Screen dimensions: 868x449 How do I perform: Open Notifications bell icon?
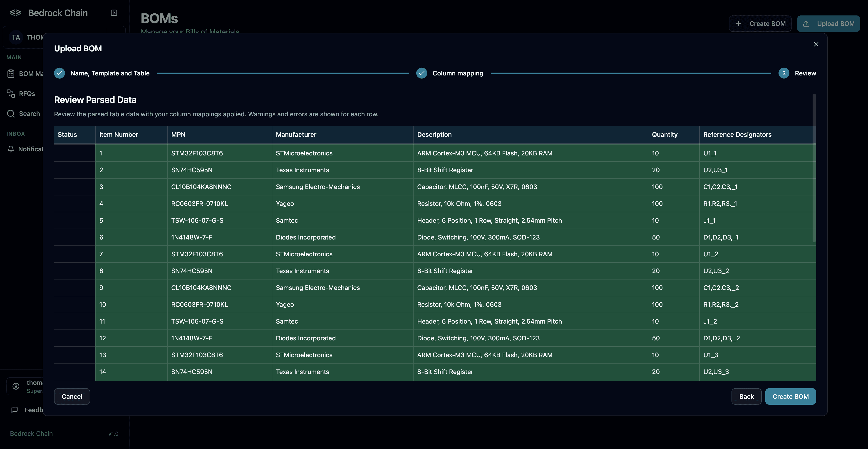click(11, 149)
